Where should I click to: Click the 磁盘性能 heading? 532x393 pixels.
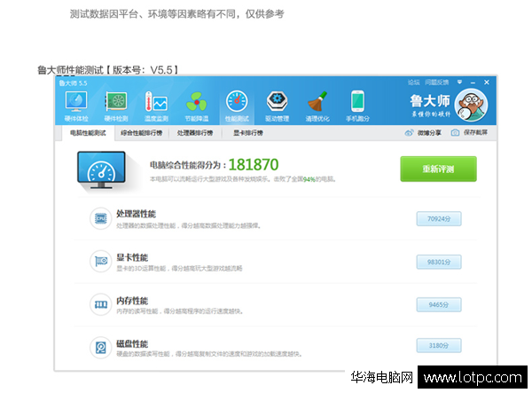pyautogui.click(x=132, y=344)
